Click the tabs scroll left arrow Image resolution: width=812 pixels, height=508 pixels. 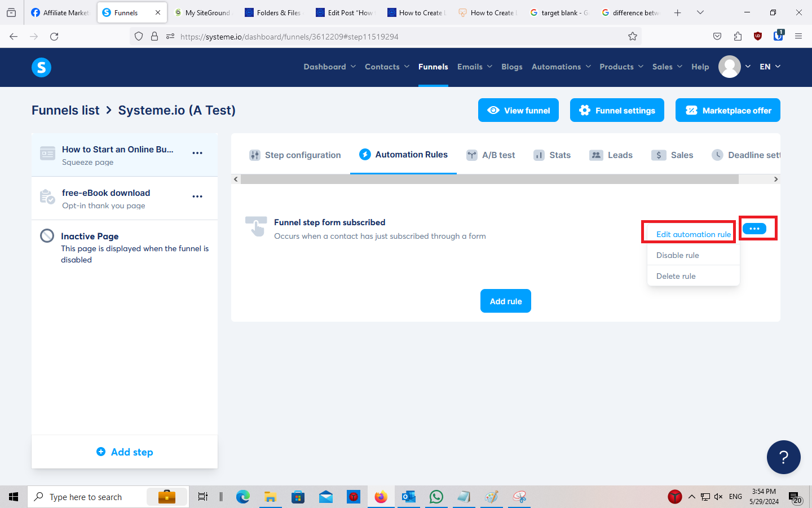[236, 179]
